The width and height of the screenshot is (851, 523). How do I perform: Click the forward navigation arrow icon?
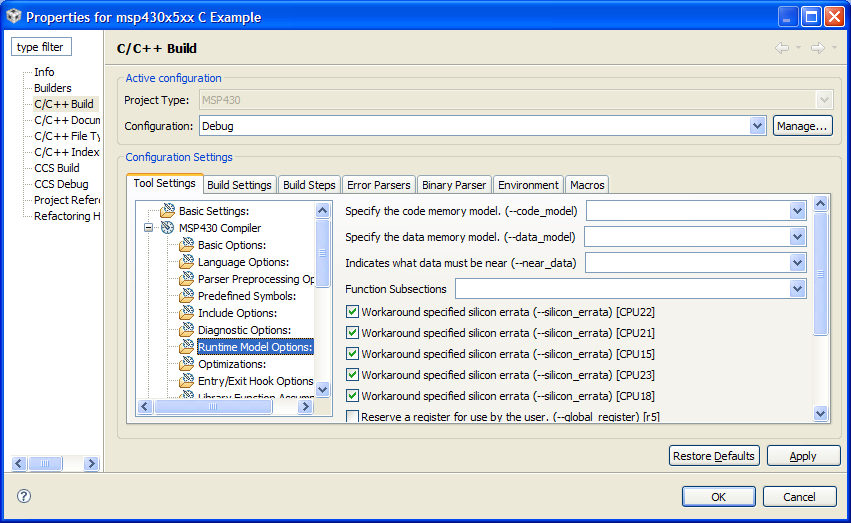pos(817,48)
